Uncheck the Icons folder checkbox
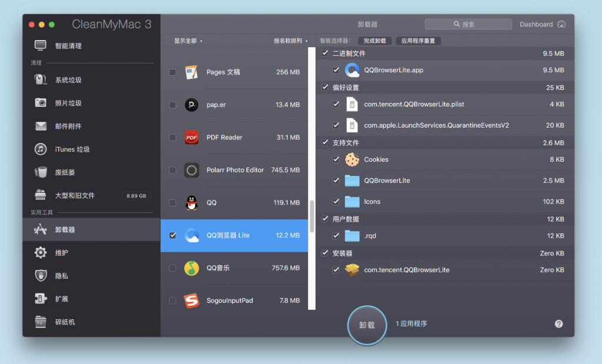 click(x=336, y=202)
